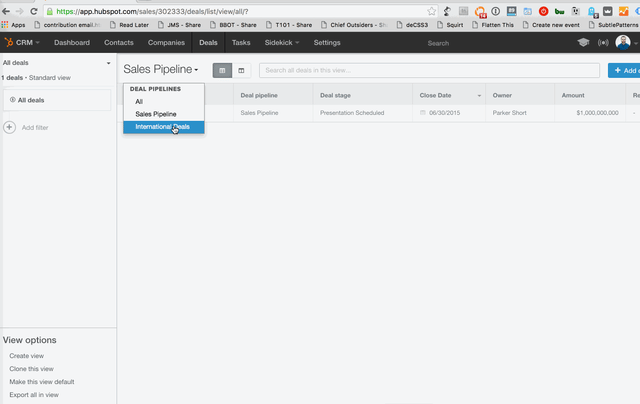The height and width of the screenshot is (404, 640).
Task: Open the Contacts tab
Action: click(x=119, y=42)
